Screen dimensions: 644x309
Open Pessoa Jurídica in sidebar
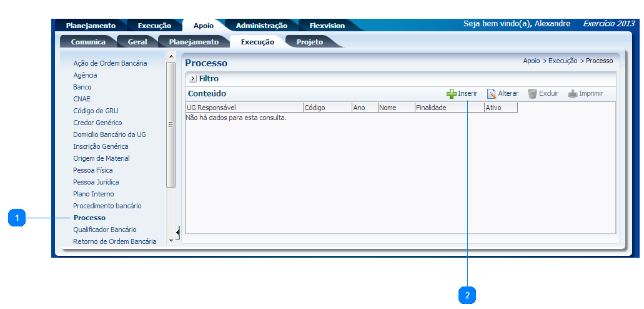96,182
